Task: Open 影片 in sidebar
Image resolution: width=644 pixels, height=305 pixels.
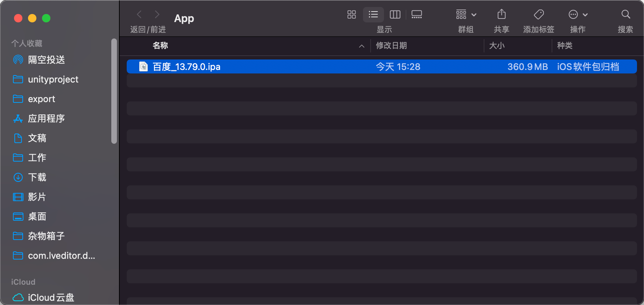Action: pos(37,197)
